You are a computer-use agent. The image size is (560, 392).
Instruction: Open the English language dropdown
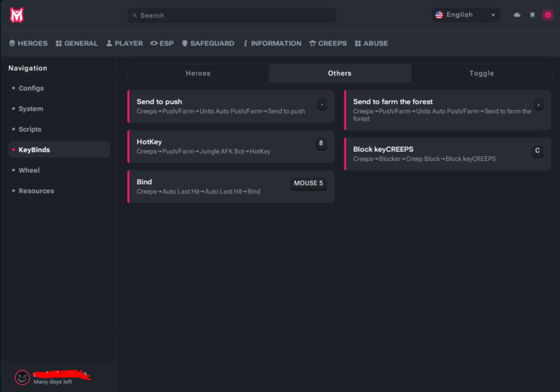(465, 15)
